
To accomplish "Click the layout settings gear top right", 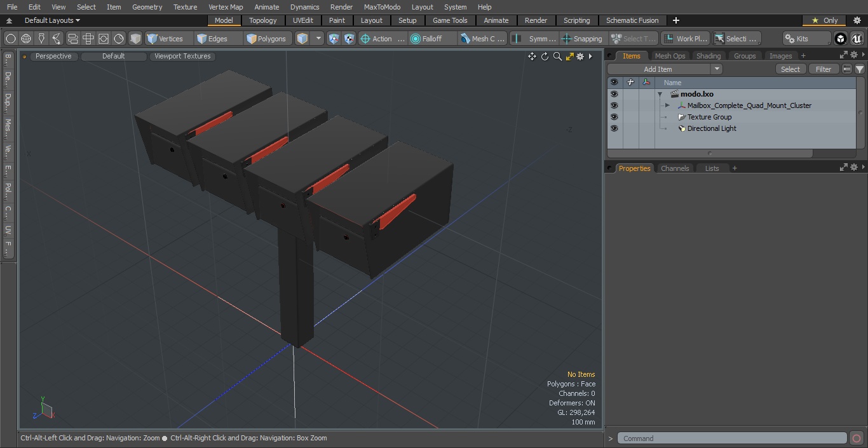I will click(x=857, y=20).
